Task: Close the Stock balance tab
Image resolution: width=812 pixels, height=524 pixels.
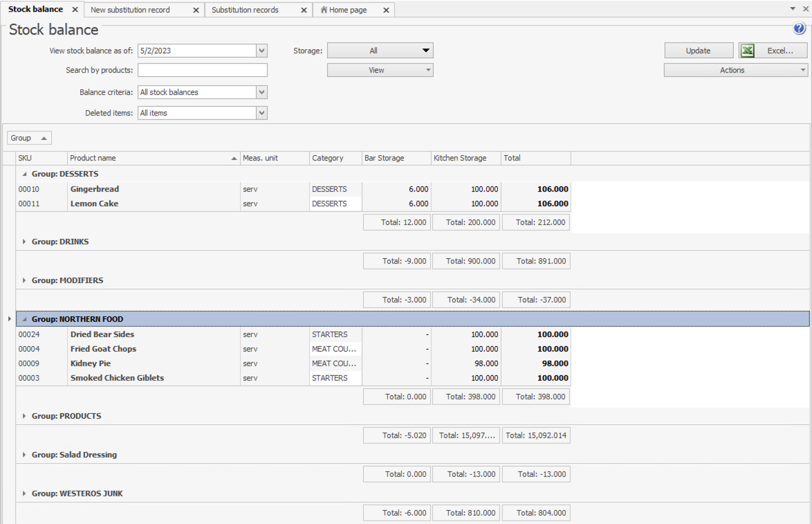Action: point(75,10)
